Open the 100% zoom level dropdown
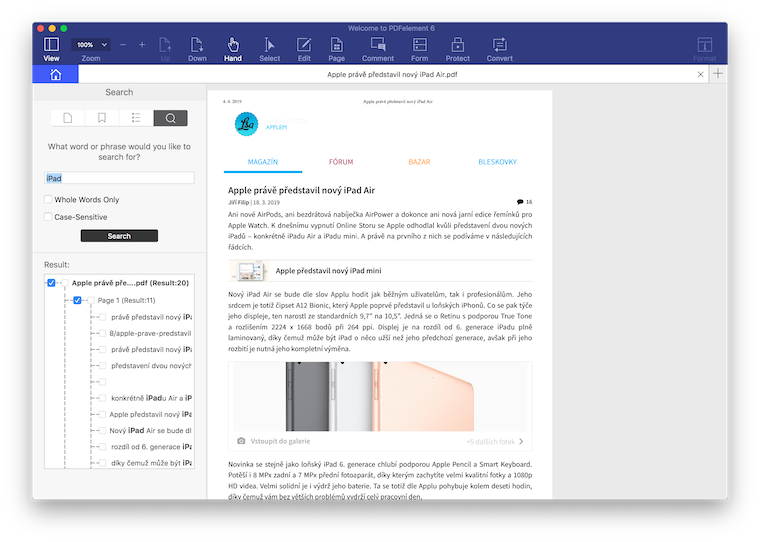The image size is (760, 542). (x=91, y=45)
